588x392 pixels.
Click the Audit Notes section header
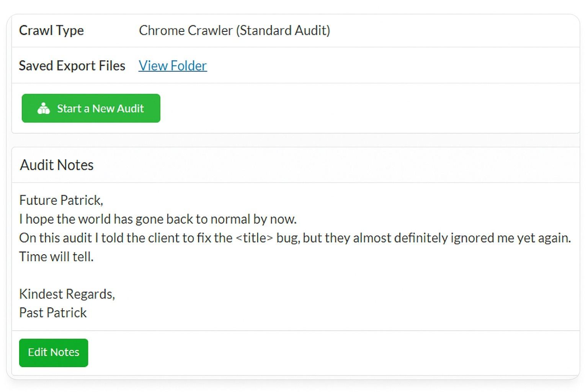pos(56,165)
